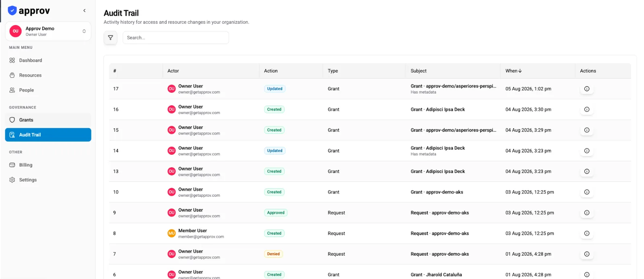View details icon for entry 15
Image resolution: width=644 pixels, height=279 pixels.
[x=587, y=130]
